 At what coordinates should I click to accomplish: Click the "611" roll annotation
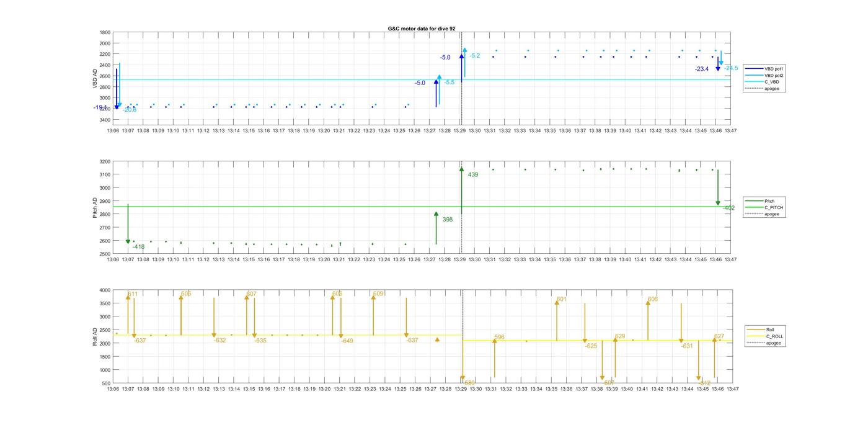coord(133,294)
